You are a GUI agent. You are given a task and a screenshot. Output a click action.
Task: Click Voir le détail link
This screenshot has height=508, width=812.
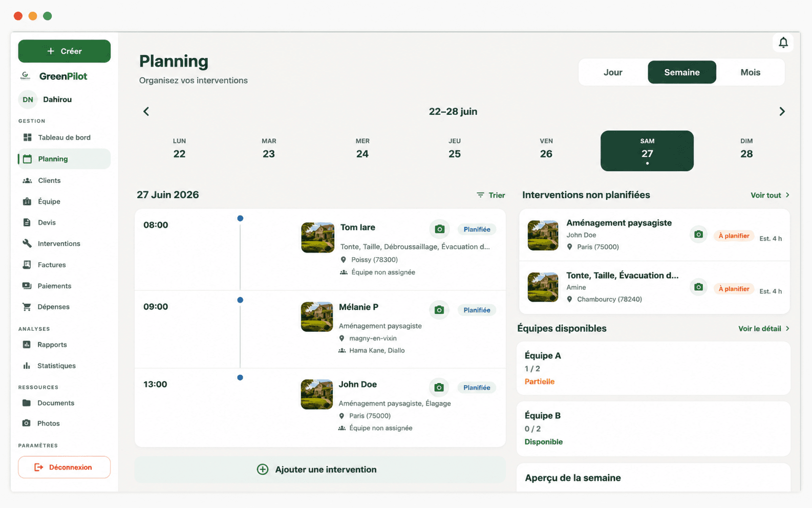tap(759, 329)
